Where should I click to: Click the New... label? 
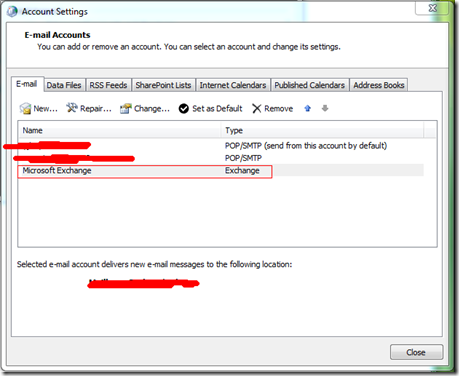[x=46, y=109]
